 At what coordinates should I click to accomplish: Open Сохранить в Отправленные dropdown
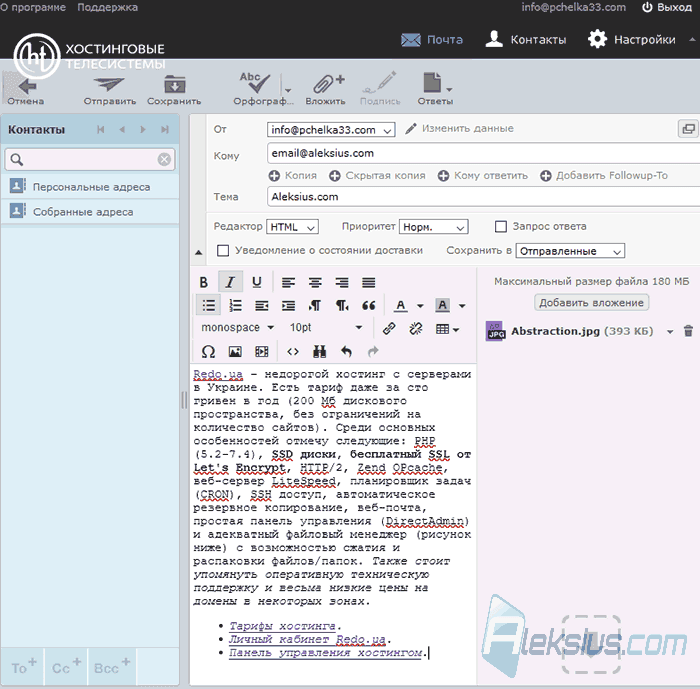pyautogui.click(x=570, y=251)
